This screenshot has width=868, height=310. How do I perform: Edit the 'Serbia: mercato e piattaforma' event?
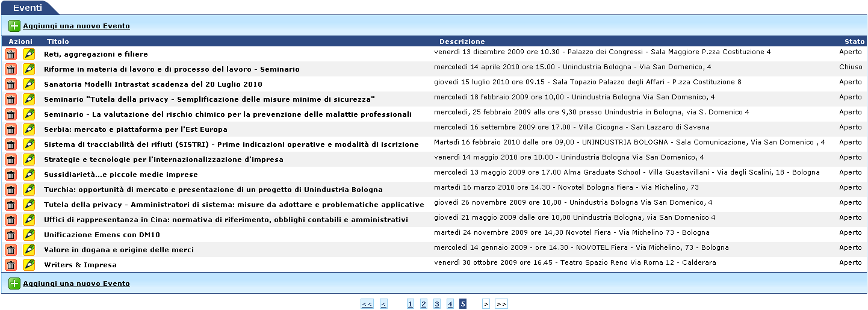pos(29,129)
